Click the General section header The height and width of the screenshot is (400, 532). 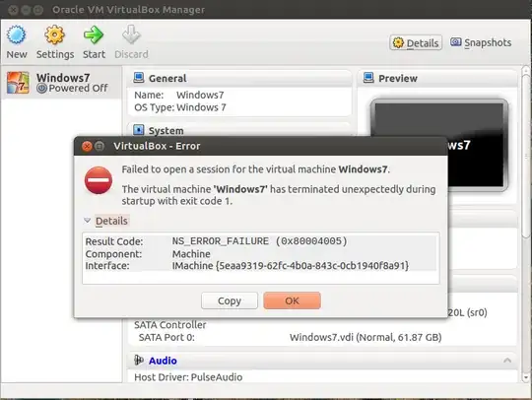tap(239, 79)
